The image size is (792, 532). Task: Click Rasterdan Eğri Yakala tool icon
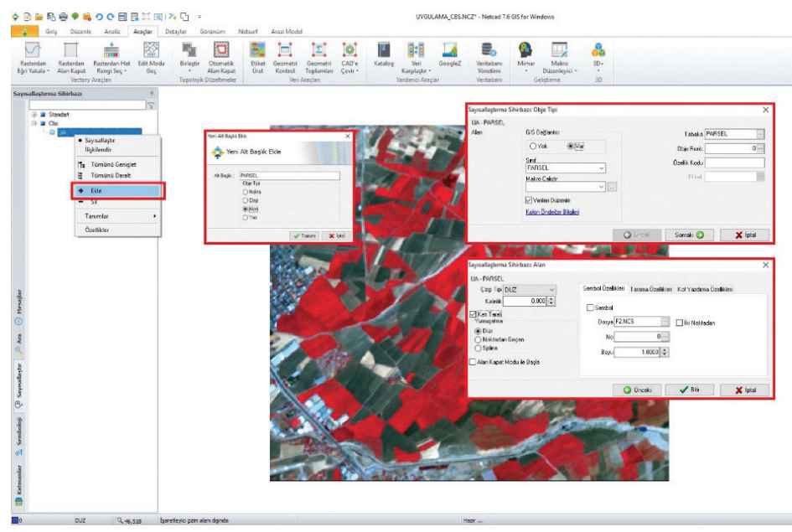click(x=34, y=50)
